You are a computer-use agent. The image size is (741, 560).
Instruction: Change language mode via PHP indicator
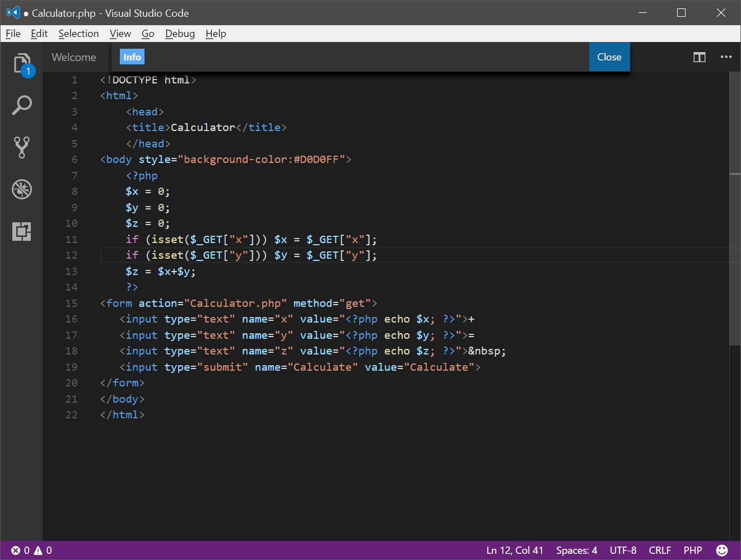pos(693,550)
